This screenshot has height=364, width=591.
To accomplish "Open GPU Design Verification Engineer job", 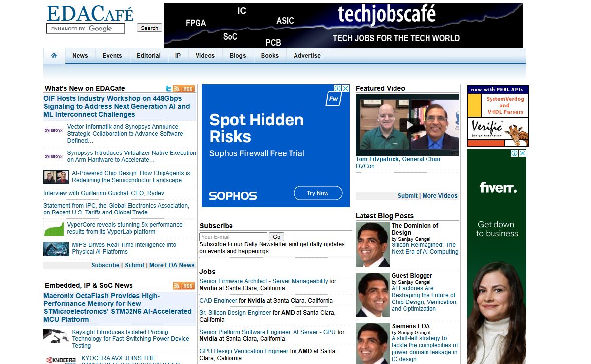I will pyautogui.click(x=244, y=351).
